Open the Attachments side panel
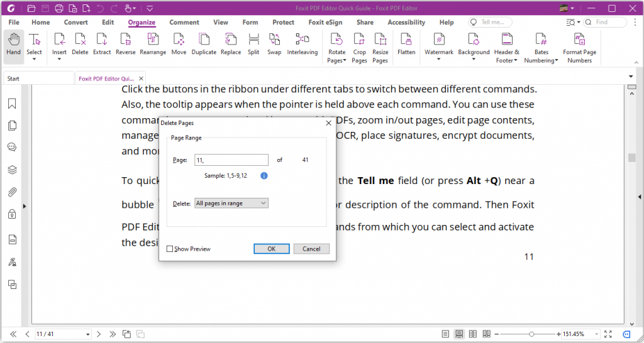The image size is (644, 343). [x=12, y=192]
